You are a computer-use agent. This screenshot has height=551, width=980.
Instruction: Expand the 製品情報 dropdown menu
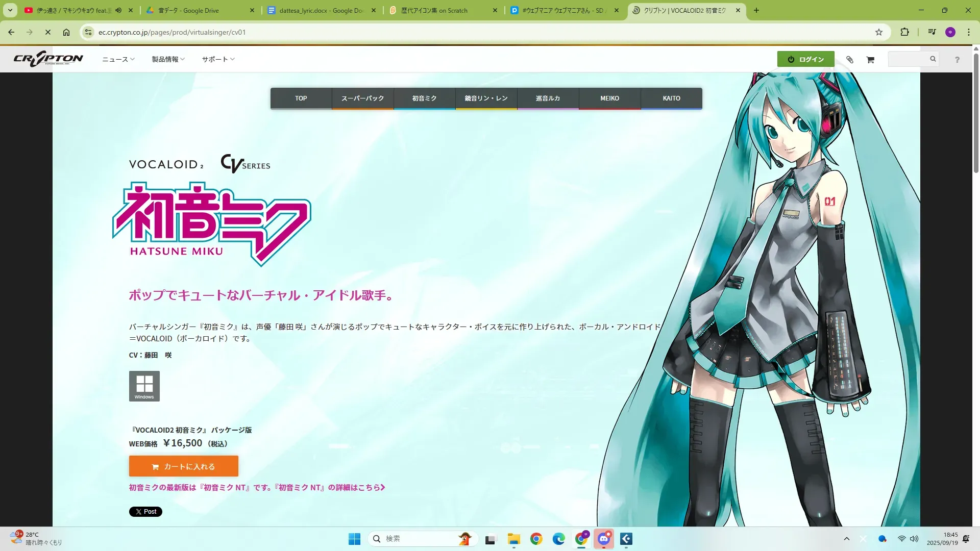168,59
